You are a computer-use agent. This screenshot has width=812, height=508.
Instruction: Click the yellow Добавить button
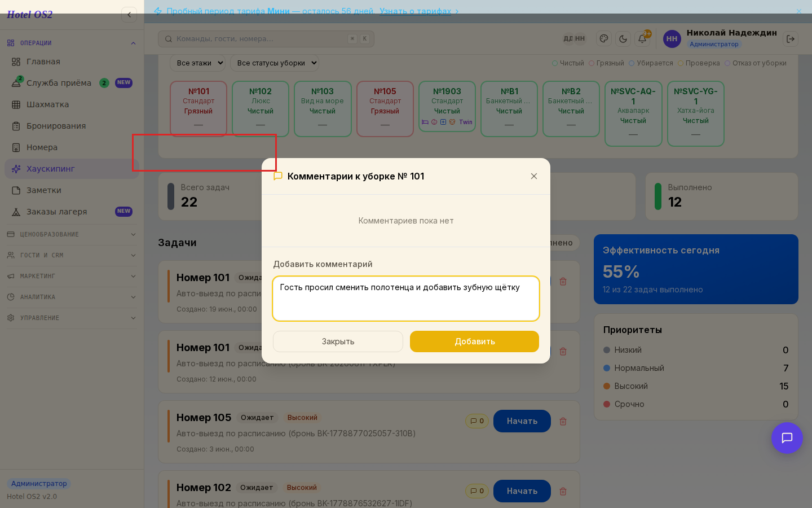(x=474, y=341)
